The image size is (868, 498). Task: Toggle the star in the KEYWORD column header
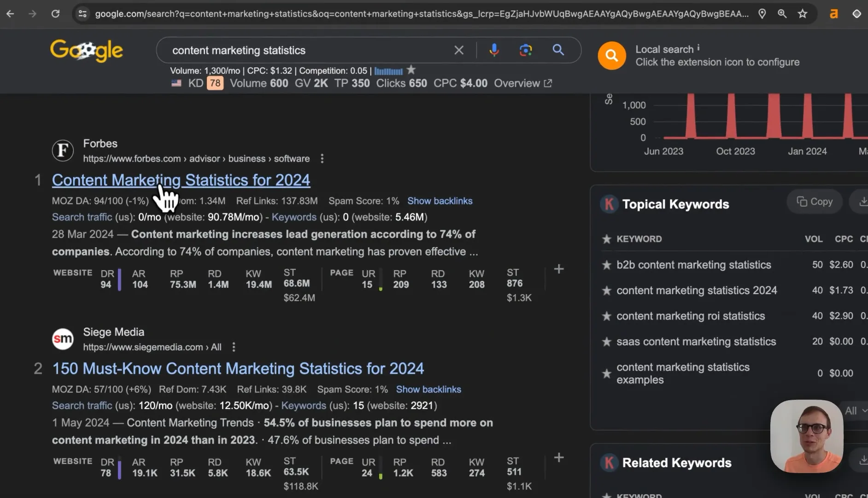point(607,239)
